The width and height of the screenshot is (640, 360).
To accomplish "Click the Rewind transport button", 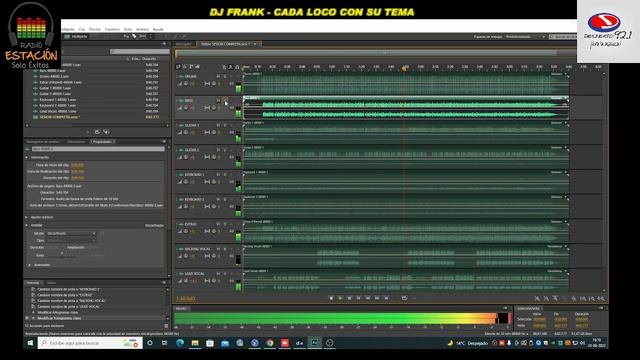I will 368,298.
